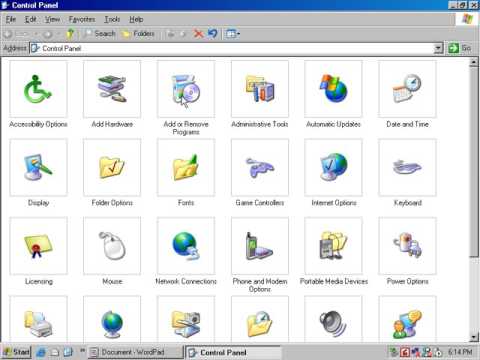This screenshot has width=480, height=360.
Task: Open the Views dropdown in toolbar
Action: pos(233,34)
